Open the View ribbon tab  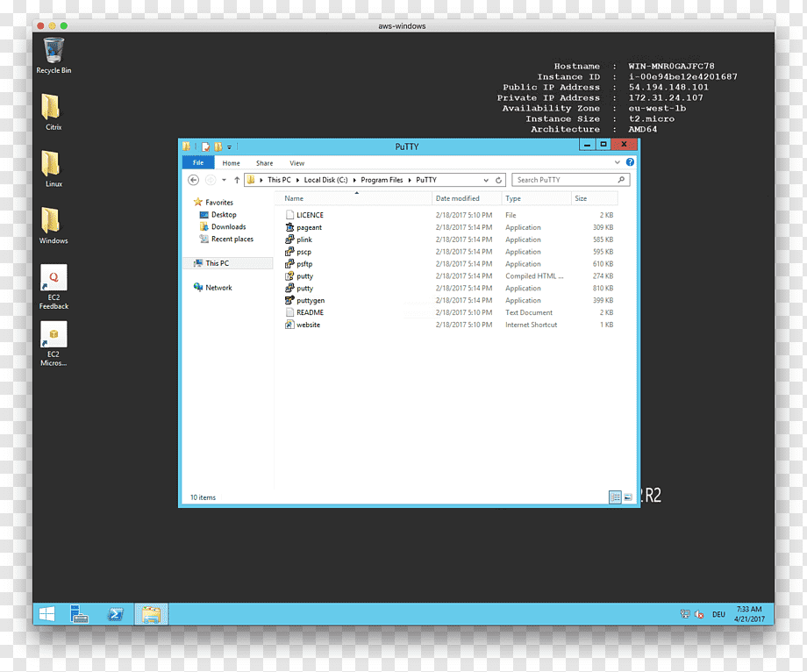click(297, 163)
